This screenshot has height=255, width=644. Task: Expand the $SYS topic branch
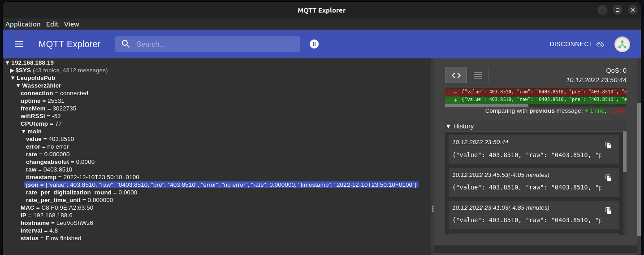pos(13,70)
